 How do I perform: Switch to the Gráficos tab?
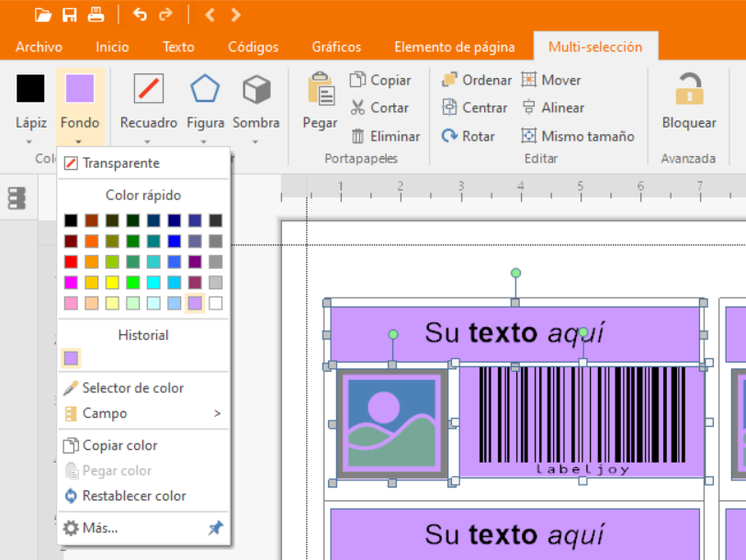[x=336, y=47]
